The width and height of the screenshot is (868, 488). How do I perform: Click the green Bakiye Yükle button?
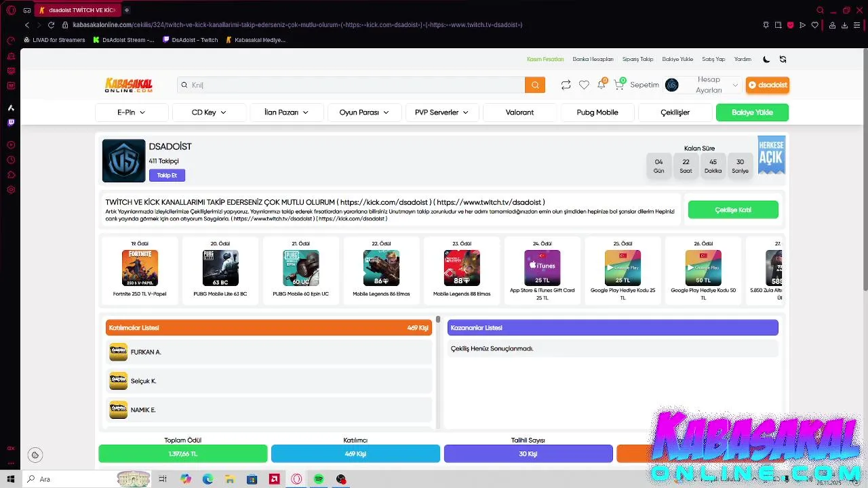[752, 113]
